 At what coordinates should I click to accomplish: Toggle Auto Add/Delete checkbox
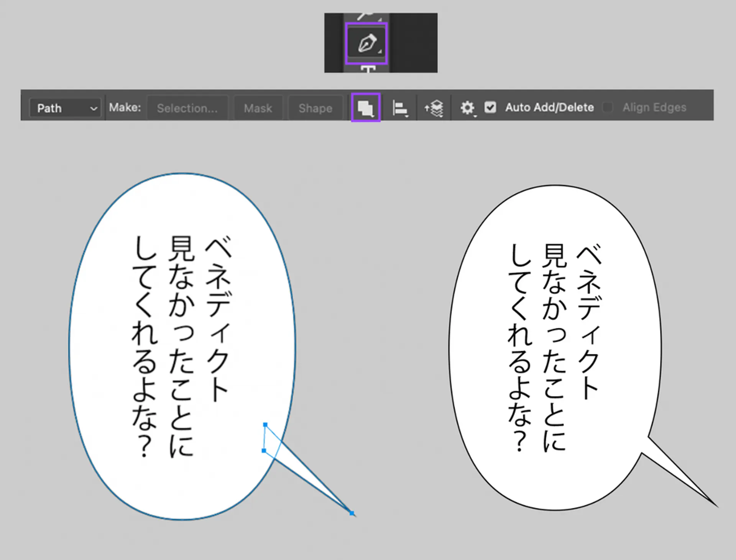490,107
